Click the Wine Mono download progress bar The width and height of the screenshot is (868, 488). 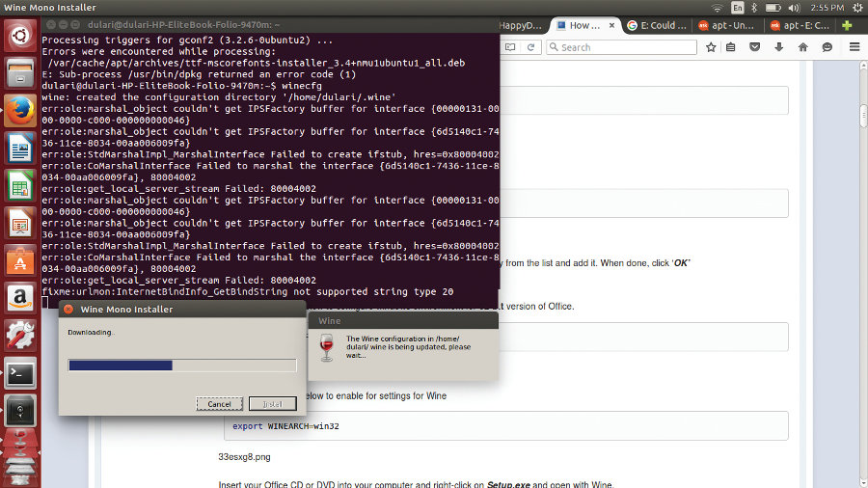181,366
